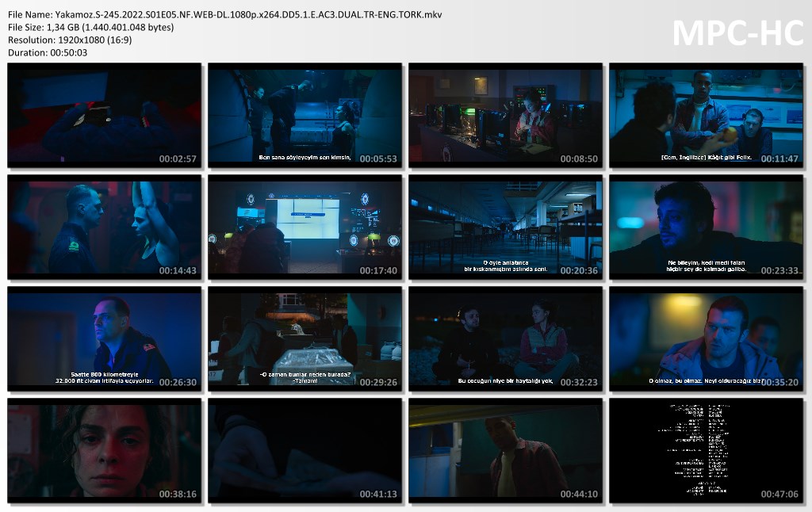The width and height of the screenshot is (812, 512).
Task: Click the File Name text line
Action: (x=225, y=14)
